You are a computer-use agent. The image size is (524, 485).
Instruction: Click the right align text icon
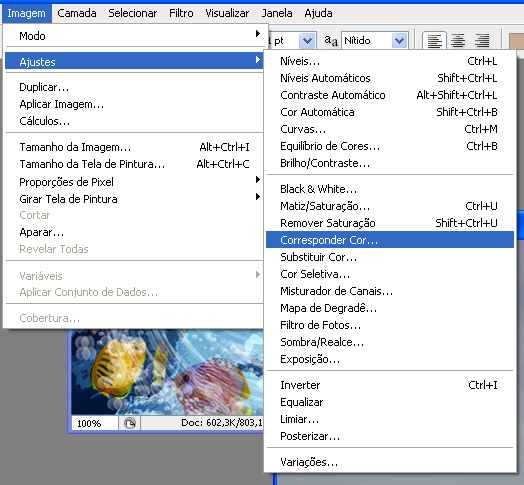pos(482,41)
